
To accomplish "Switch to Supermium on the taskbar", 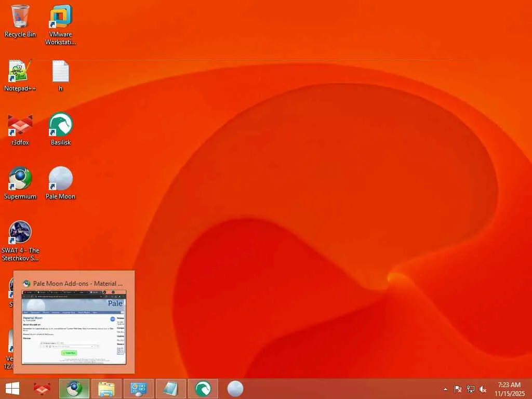I will [x=74, y=389].
